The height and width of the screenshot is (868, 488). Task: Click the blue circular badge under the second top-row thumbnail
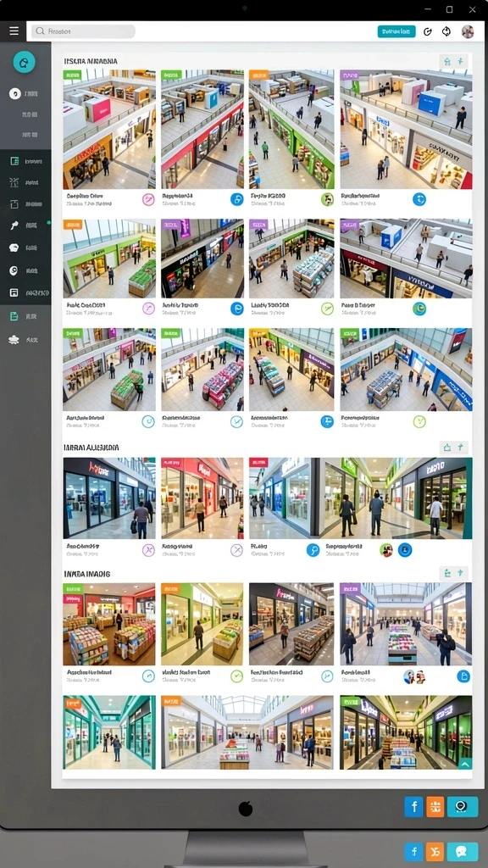pyautogui.click(x=236, y=199)
